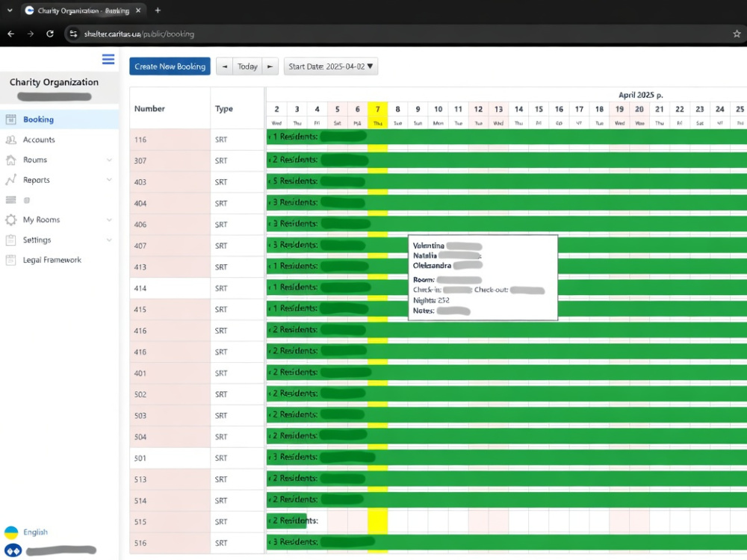Click the Rooms house icon
Image resolution: width=747 pixels, height=560 pixels.
[x=10, y=160]
